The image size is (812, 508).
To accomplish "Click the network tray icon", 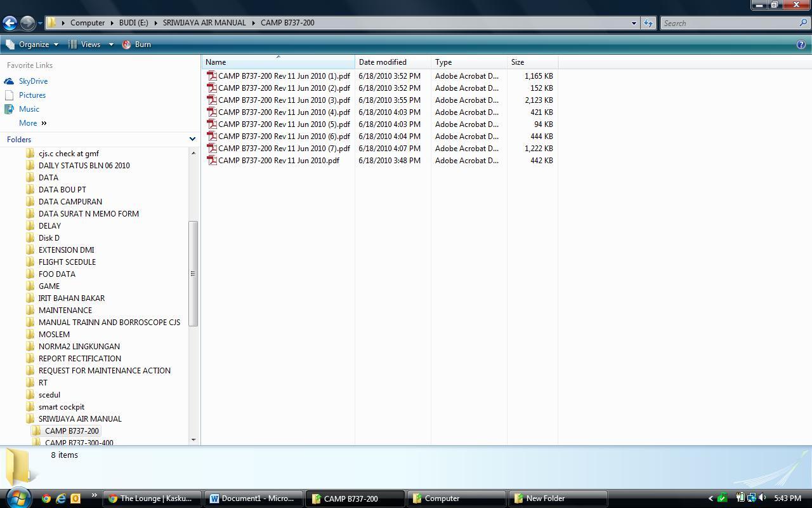I will (x=751, y=498).
